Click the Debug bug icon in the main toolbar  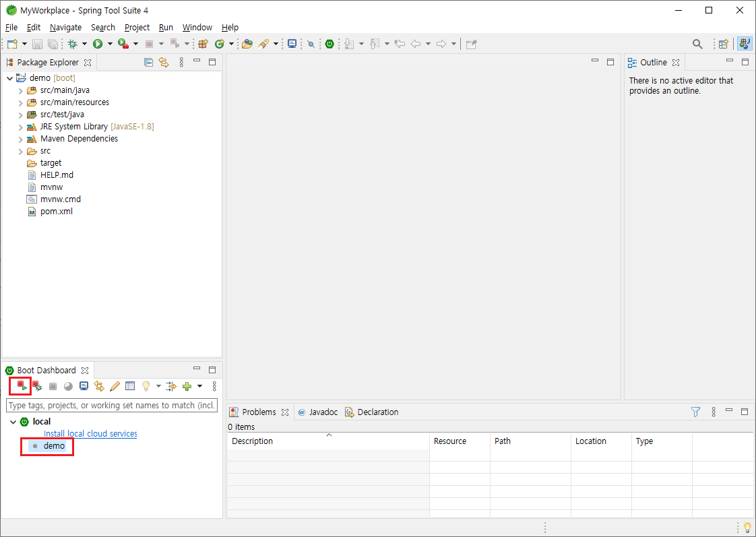tap(72, 44)
